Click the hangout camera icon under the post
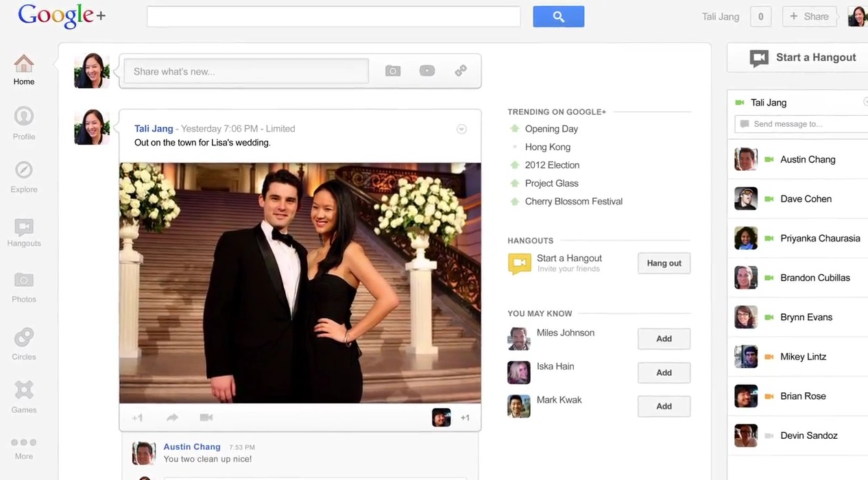 (x=206, y=418)
